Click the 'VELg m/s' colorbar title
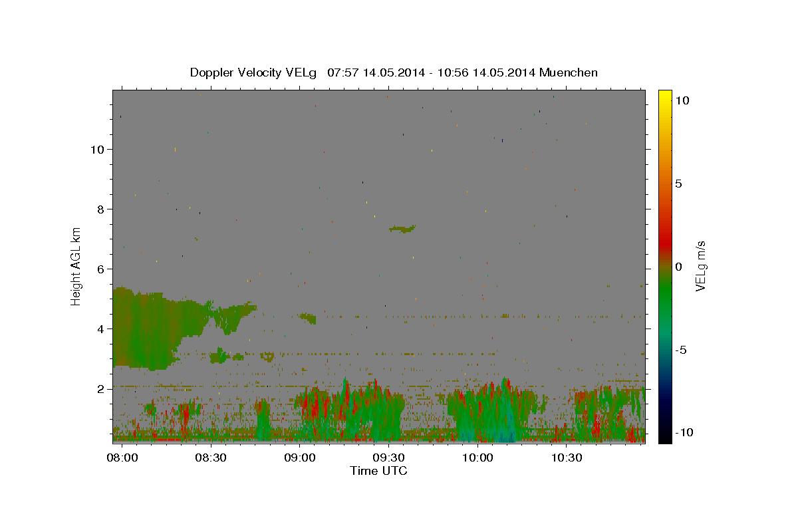 click(701, 267)
